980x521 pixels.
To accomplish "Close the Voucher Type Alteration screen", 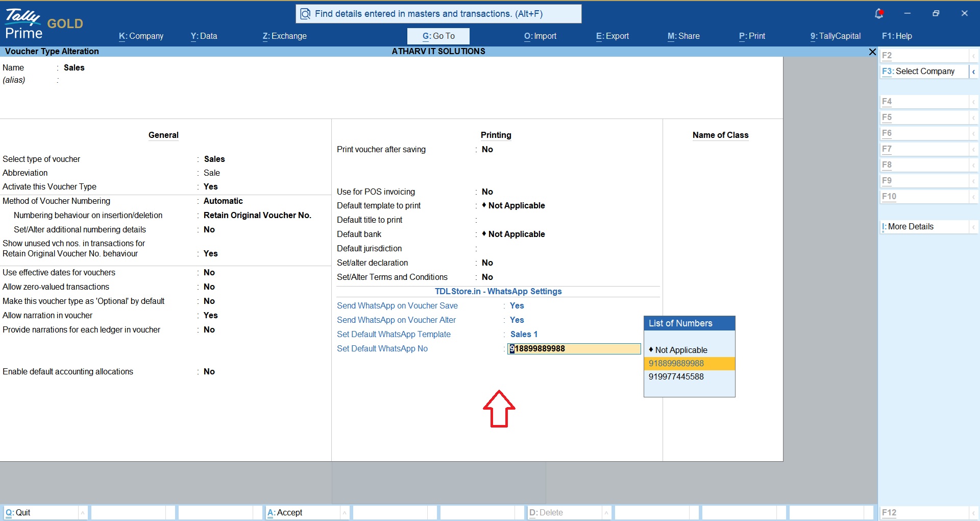I will 872,52.
